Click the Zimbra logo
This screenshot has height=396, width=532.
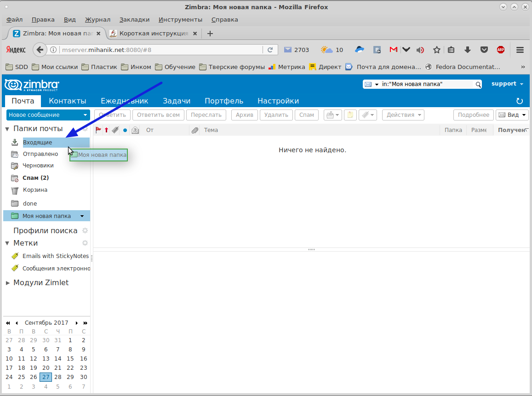tap(32, 85)
